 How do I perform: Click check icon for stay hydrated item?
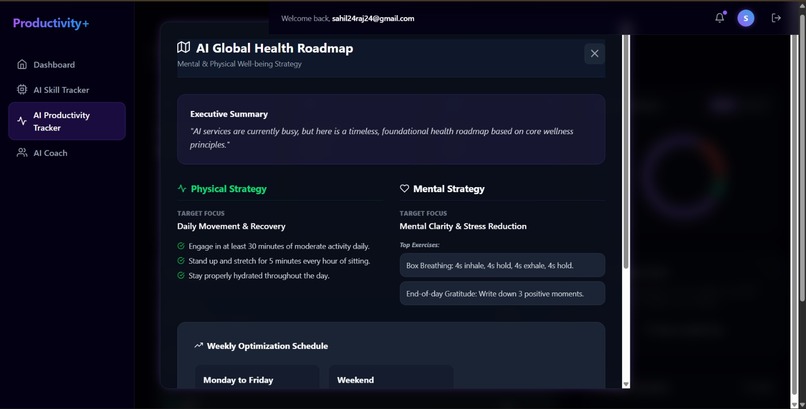click(181, 275)
